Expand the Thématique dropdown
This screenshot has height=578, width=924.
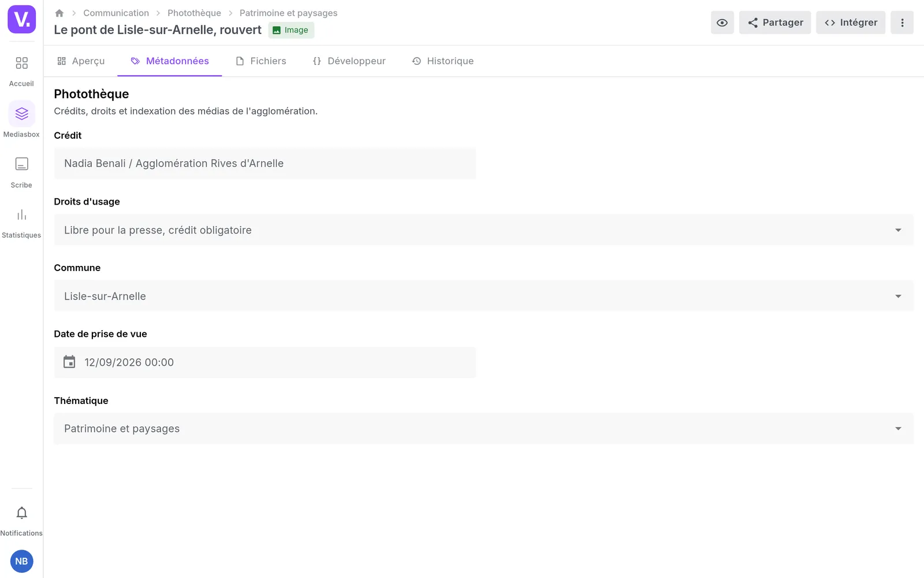(x=483, y=429)
